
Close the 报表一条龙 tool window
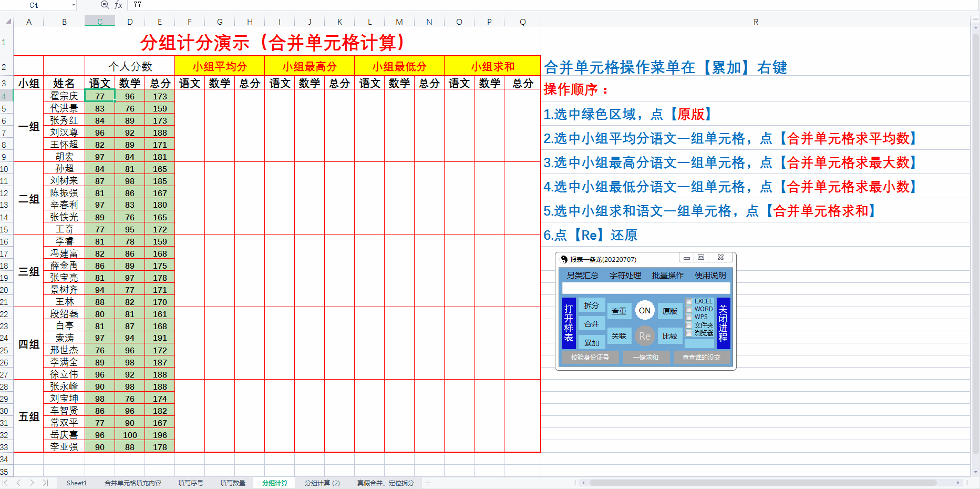point(720,258)
